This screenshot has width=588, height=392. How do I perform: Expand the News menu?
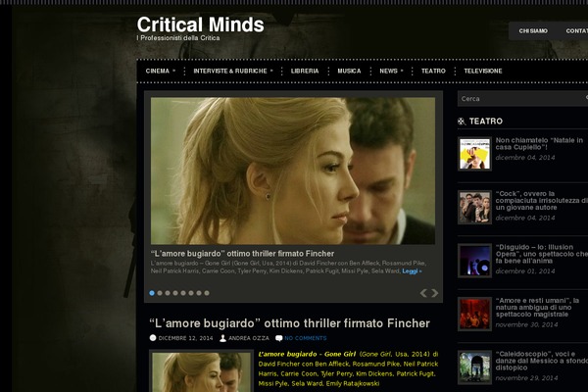pyautogui.click(x=391, y=71)
